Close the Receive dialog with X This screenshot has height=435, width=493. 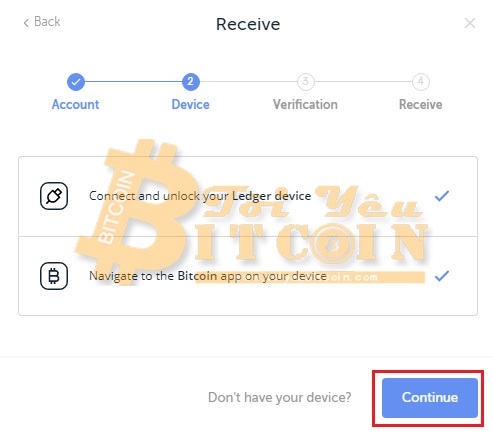click(x=470, y=23)
